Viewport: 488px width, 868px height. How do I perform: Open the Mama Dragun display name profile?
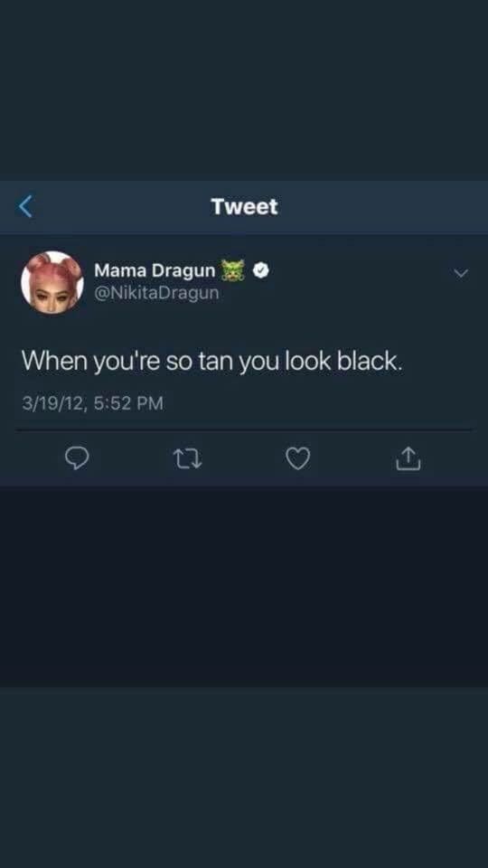pyautogui.click(x=155, y=270)
